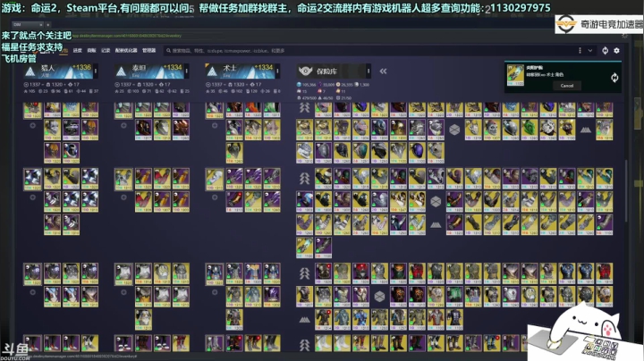The image size is (644, 361).
Task: Open the Titan character kebab menu
Action: (x=187, y=71)
